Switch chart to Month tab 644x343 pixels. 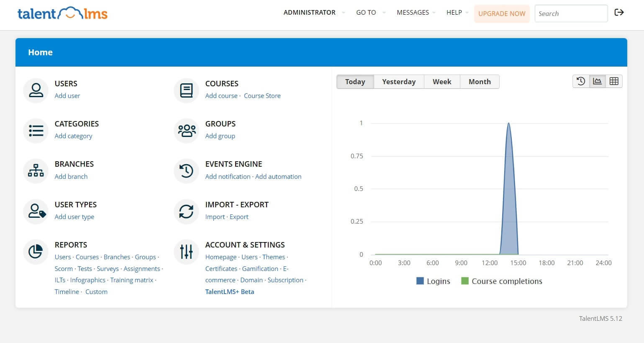pyautogui.click(x=480, y=82)
